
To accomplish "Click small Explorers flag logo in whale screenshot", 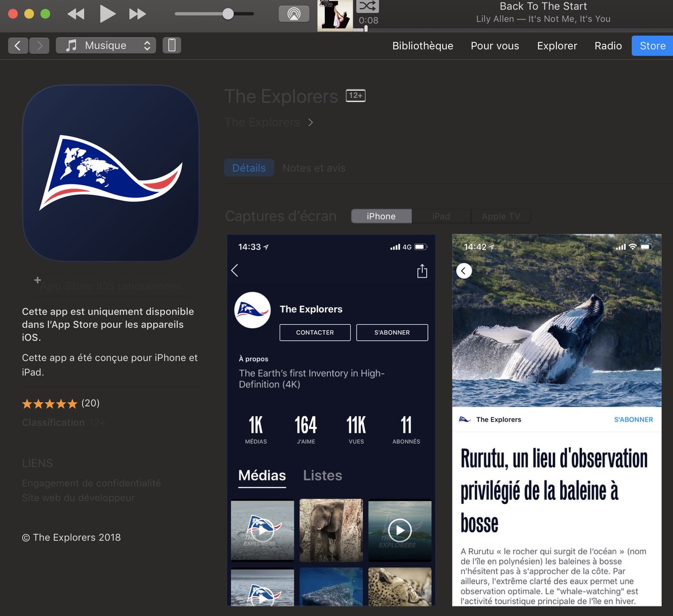I will (465, 420).
